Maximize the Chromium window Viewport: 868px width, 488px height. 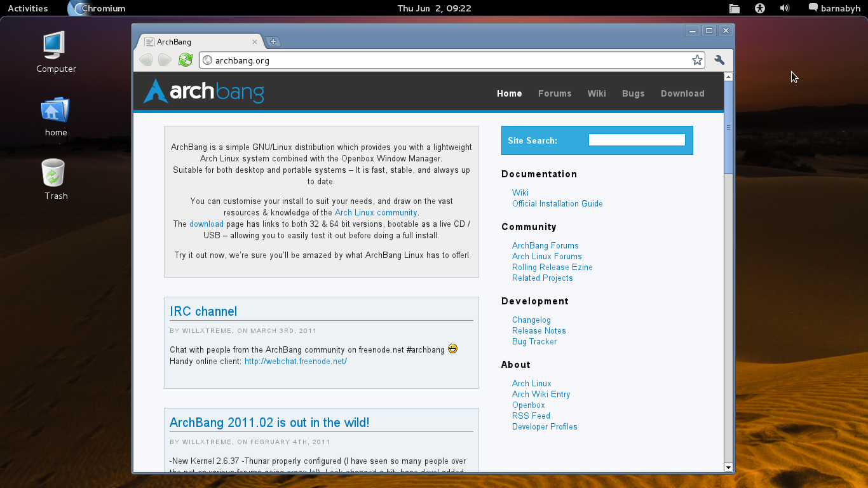click(709, 30)
